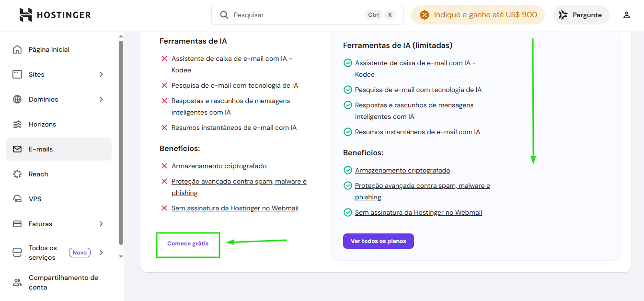Expand the Domínios submenu chevron
The height and width of the screenshot is (301, 644).
pos(101,99)
